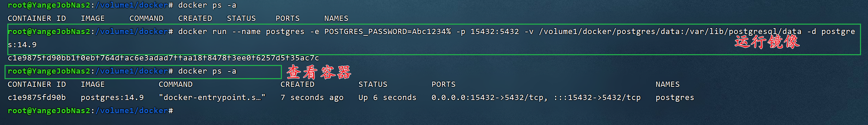Screen dimensions: 868x125
Task: Click the docker-entrypoint.s… command text
Action: point(212,98)
